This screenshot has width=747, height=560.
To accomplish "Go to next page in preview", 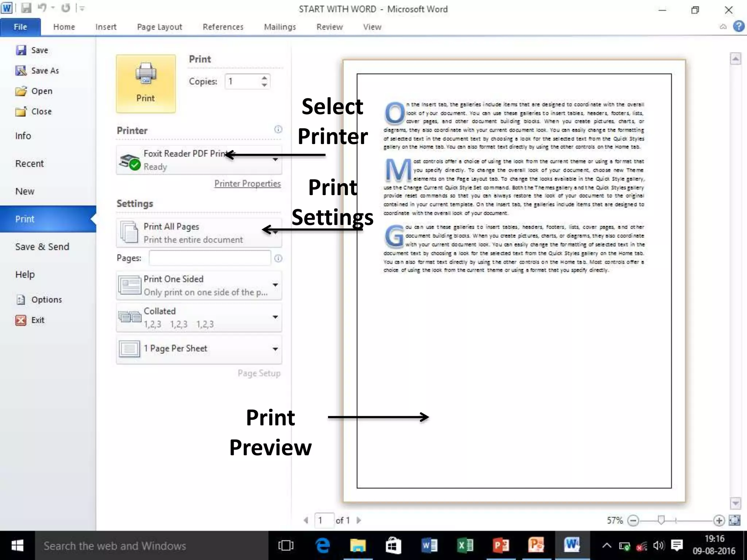I will 359,520.
